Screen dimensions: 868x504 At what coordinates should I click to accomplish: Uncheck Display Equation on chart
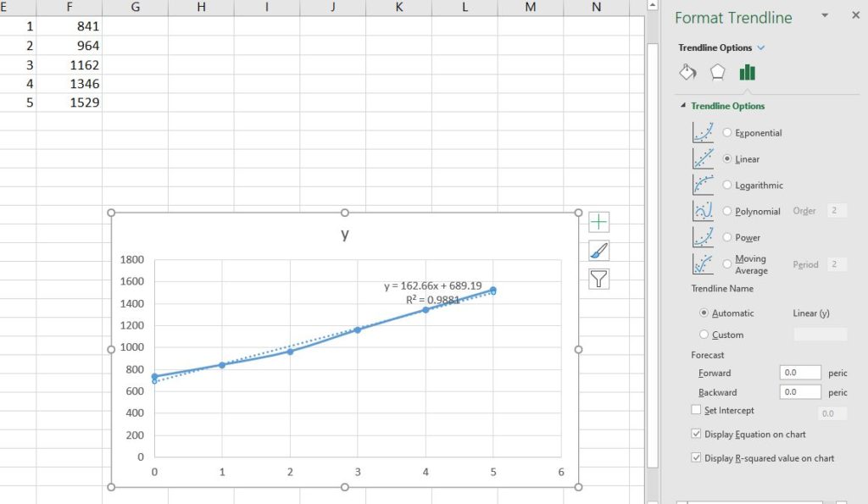[697, 432]
